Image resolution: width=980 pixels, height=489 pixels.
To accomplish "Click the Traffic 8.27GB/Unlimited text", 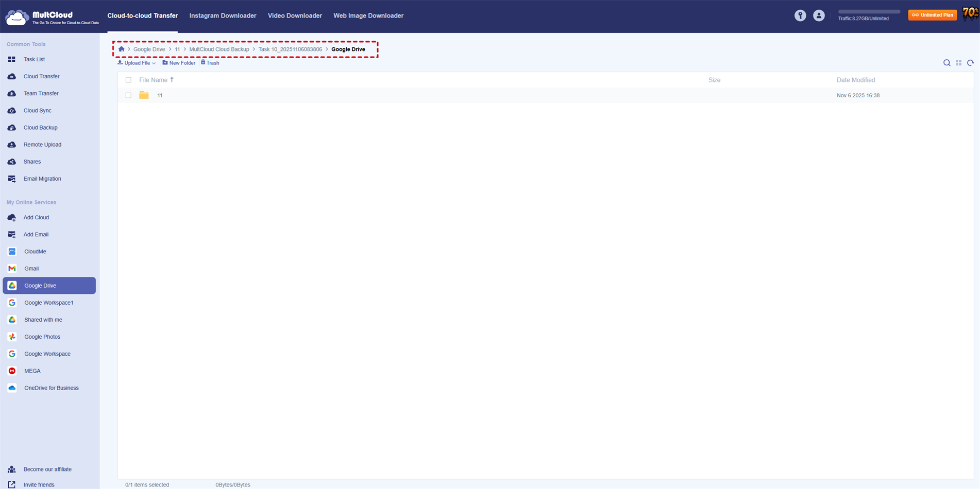I will point(864,19).
